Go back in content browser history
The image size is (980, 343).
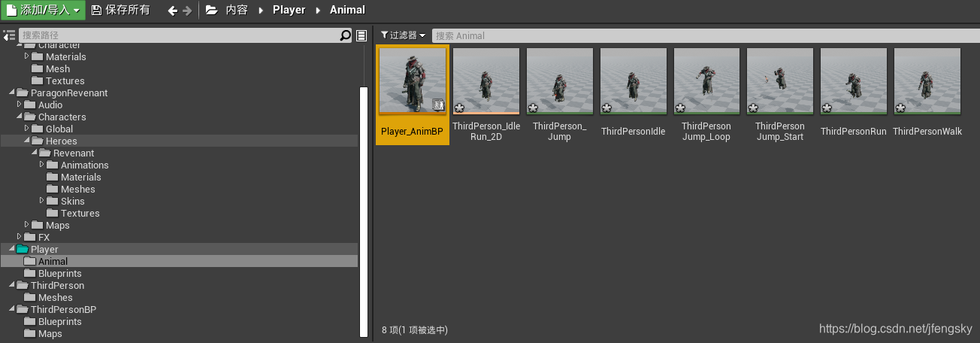(x=172, y=11)
